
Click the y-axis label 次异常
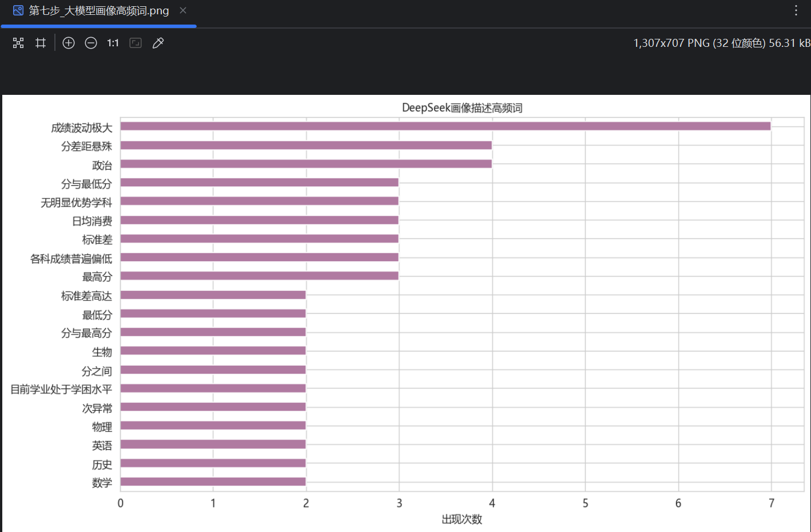tap(97, 408)
